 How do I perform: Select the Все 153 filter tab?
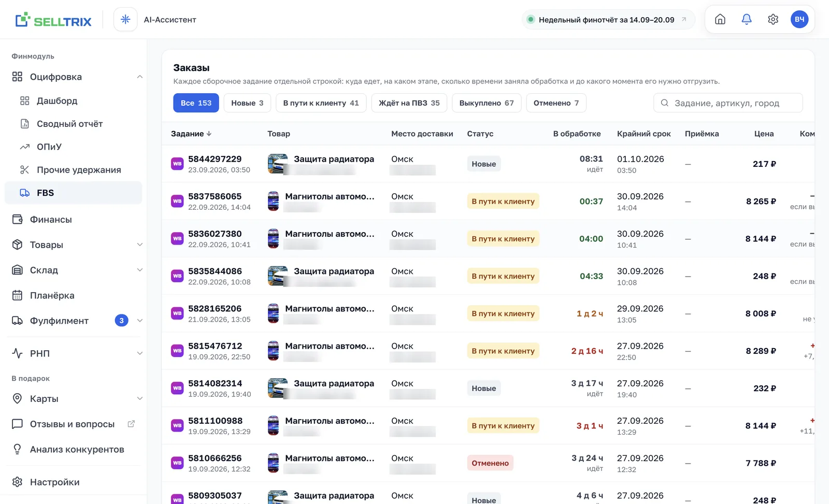196,103
